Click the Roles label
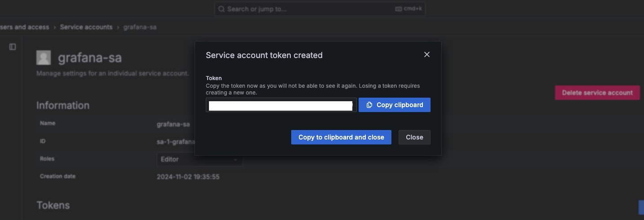This screenshot has width=644, height=220. click(x=47, y=159)
